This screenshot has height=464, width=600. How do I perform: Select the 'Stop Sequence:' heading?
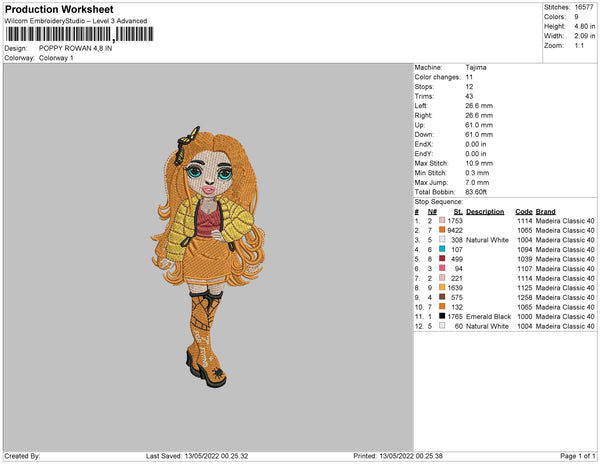click(x=439, y=202)
